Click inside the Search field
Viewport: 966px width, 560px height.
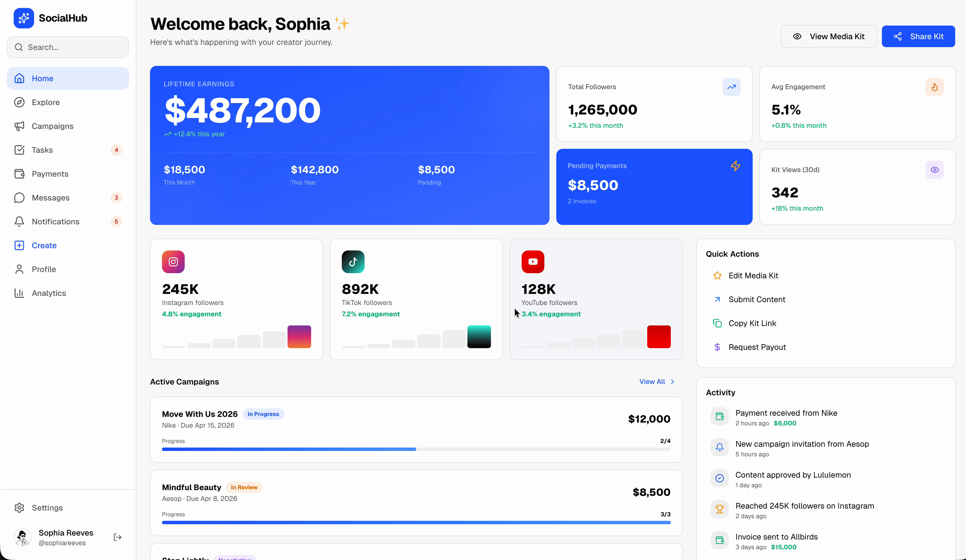67,47
